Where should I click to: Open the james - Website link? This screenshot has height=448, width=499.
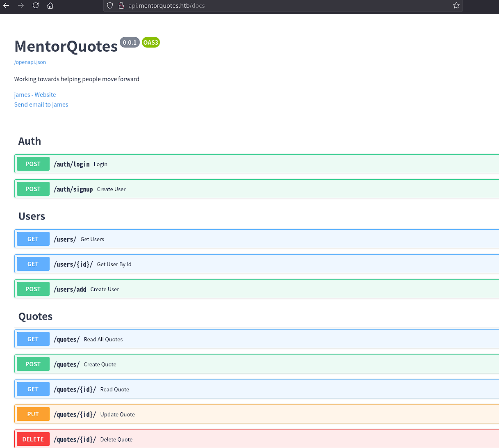click(x=35, y=95)
